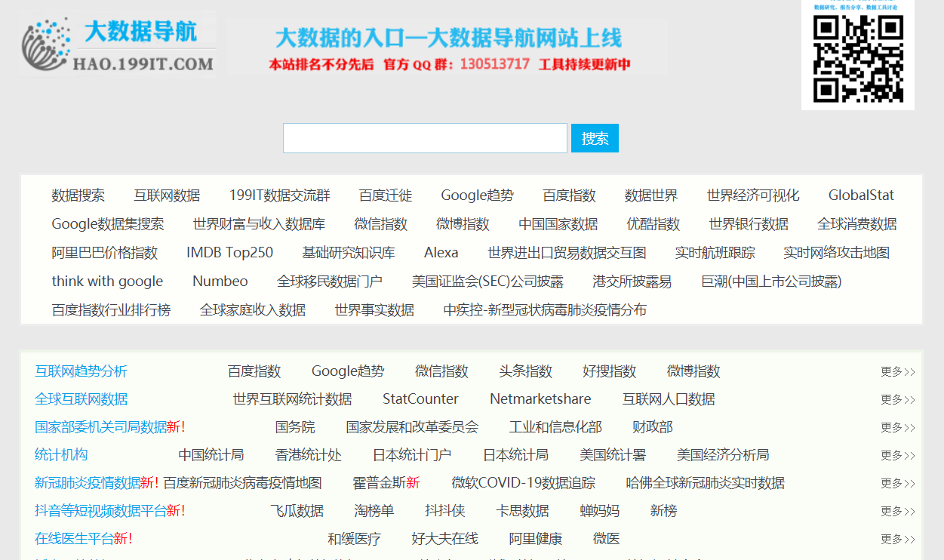Open the 全球消费数据 link

point(857,224)
